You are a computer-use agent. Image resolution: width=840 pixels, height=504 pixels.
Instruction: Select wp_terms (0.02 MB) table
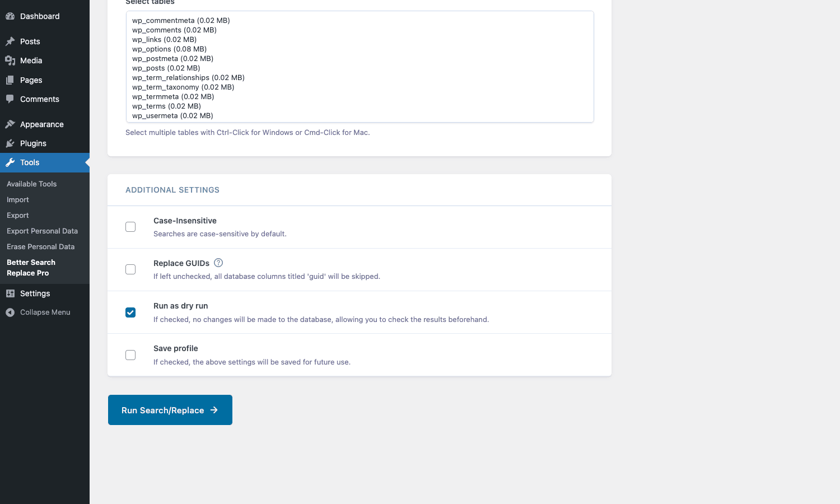(166, 106)
